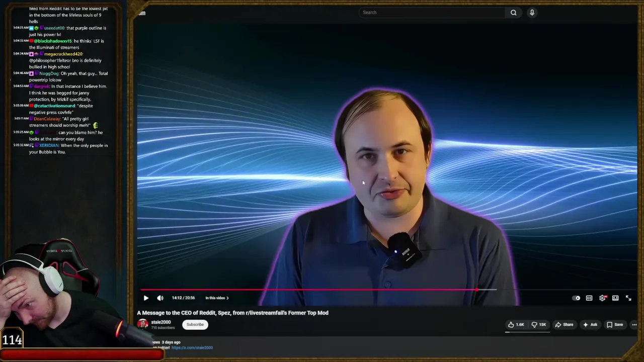The height and width of the screenshot is (362, 644).
Task: Switch to theater mode
Action: tap(615, 298)
